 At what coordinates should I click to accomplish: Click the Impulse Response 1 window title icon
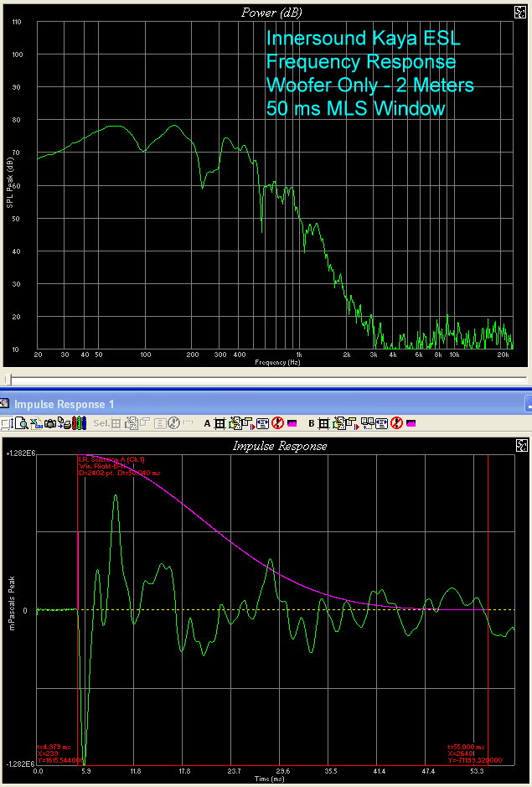(5, 403)
